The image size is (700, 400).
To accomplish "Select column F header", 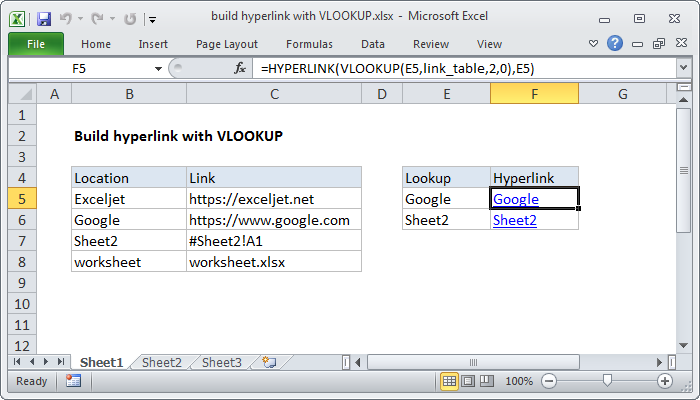I will click(534, 94).
